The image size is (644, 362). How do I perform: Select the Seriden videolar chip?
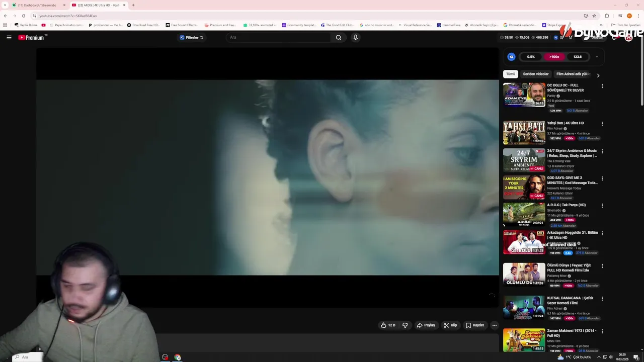pyautogui.click(x=536, y=74)
